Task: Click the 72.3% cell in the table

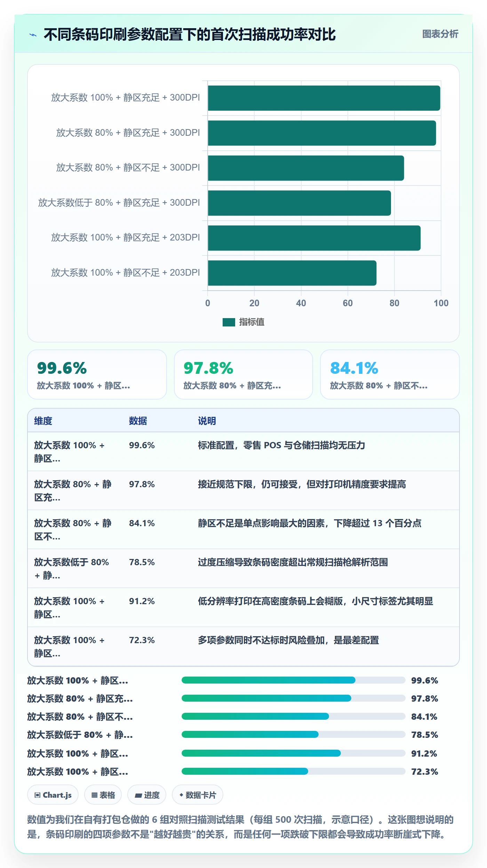Action: point(142,640)
